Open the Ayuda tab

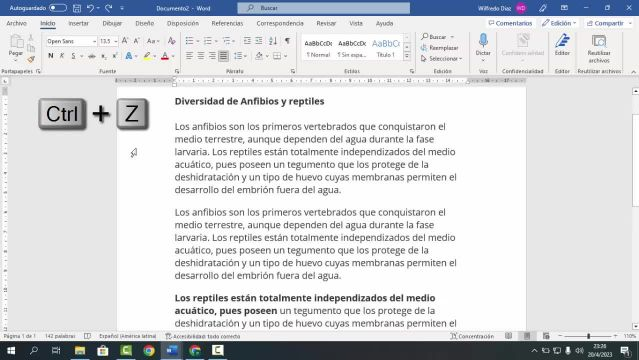(384, 23)
